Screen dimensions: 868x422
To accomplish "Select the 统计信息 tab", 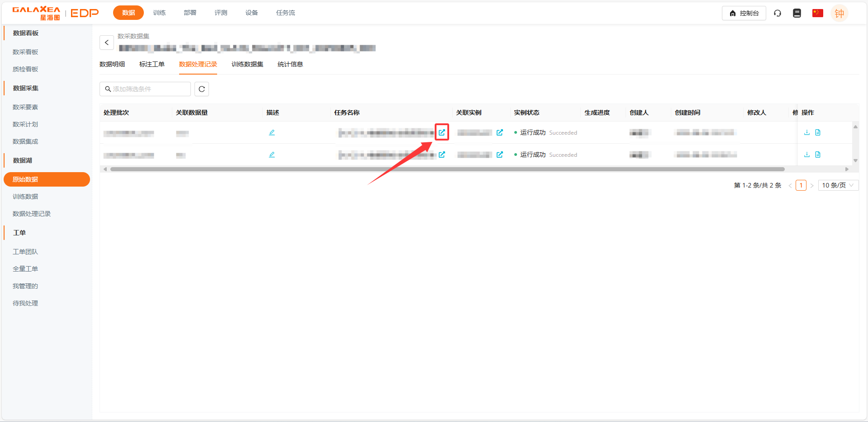I will tap(290, 64).
